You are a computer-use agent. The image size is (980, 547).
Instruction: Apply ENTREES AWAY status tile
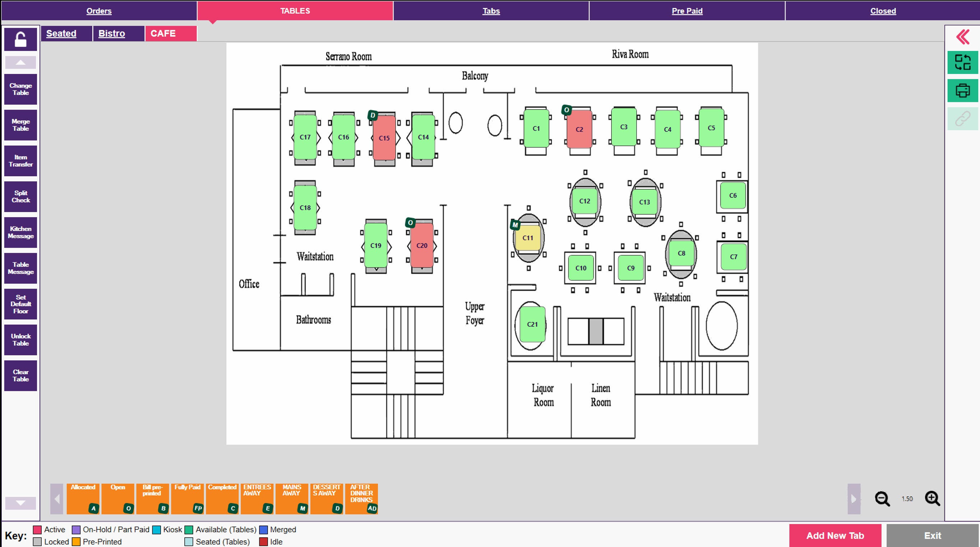click(257, 499)
